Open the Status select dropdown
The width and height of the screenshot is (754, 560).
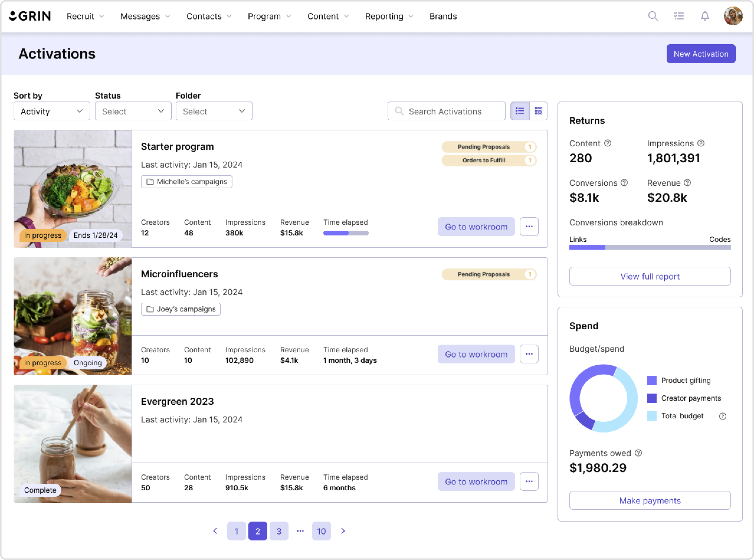133,111
